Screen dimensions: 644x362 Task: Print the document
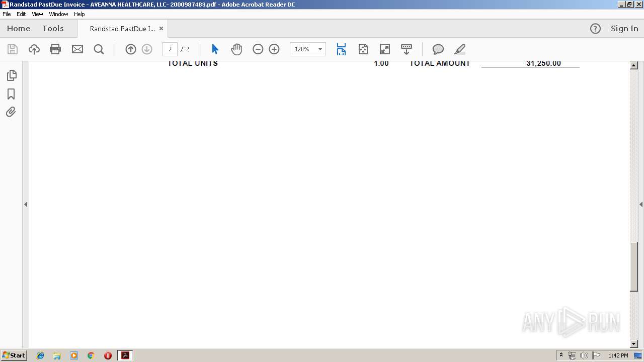coord(55,49)
